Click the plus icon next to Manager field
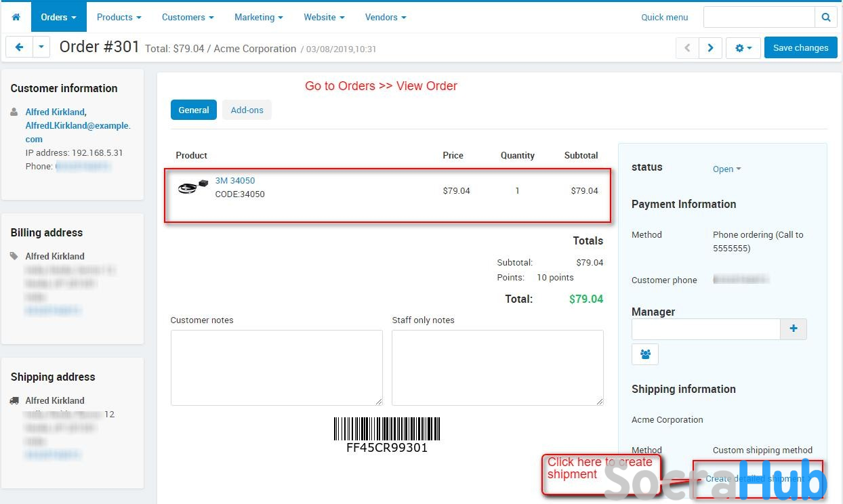The width and height of the screenshot is (843, 504). (794, 329)
